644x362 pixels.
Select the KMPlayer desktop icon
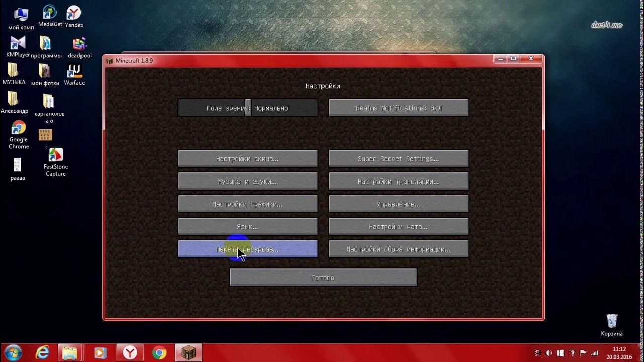(x=18, y=47)
